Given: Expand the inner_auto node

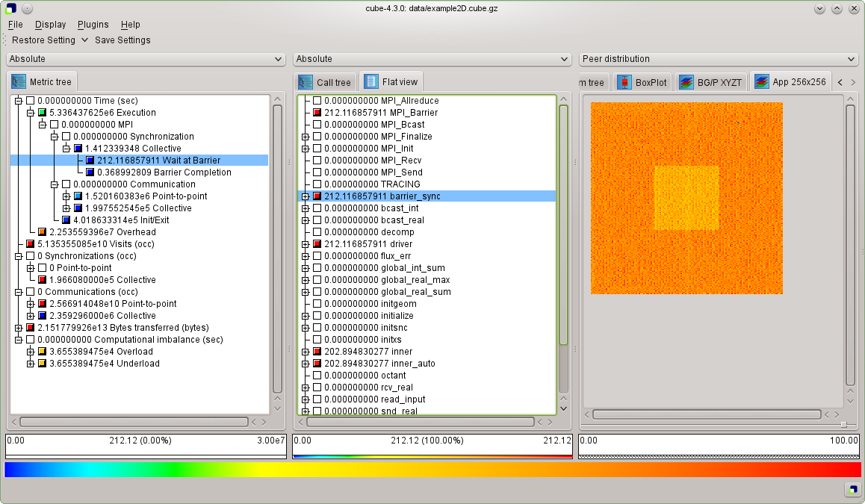Looking at the screenshot, I should (x=305, y=364).
